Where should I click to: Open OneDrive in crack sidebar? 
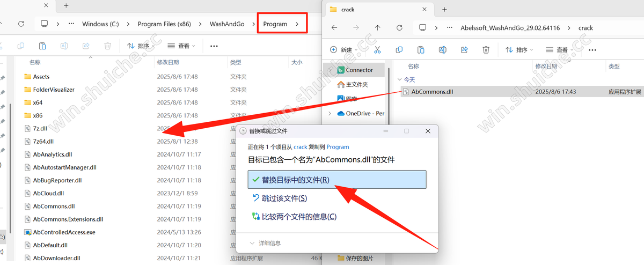tap(360, 113)
